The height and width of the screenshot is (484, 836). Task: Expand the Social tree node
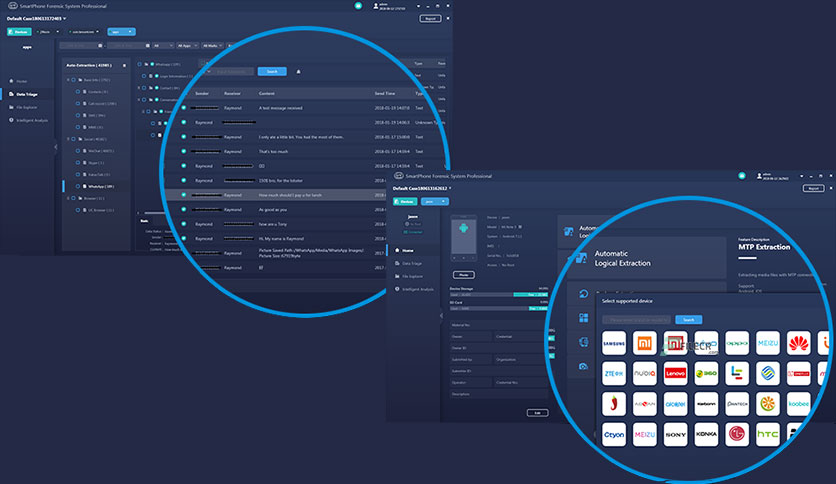point(68,139)
